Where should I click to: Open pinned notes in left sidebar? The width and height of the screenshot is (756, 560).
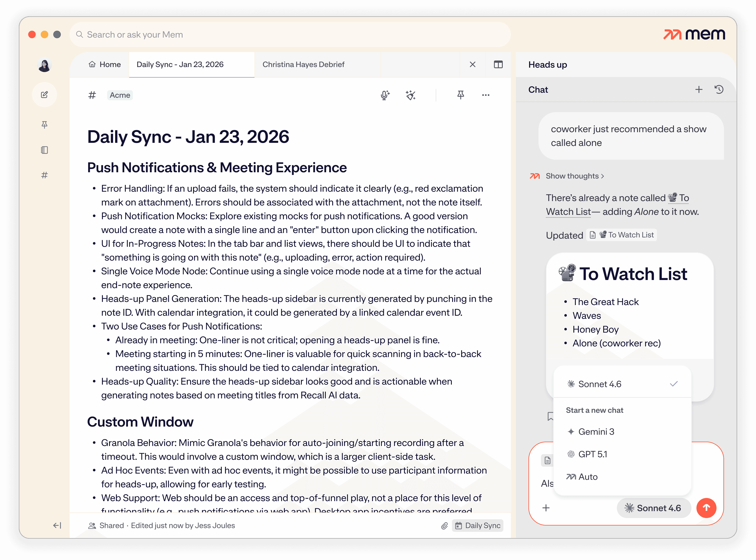pyautogui.click(x=45, y=125)
